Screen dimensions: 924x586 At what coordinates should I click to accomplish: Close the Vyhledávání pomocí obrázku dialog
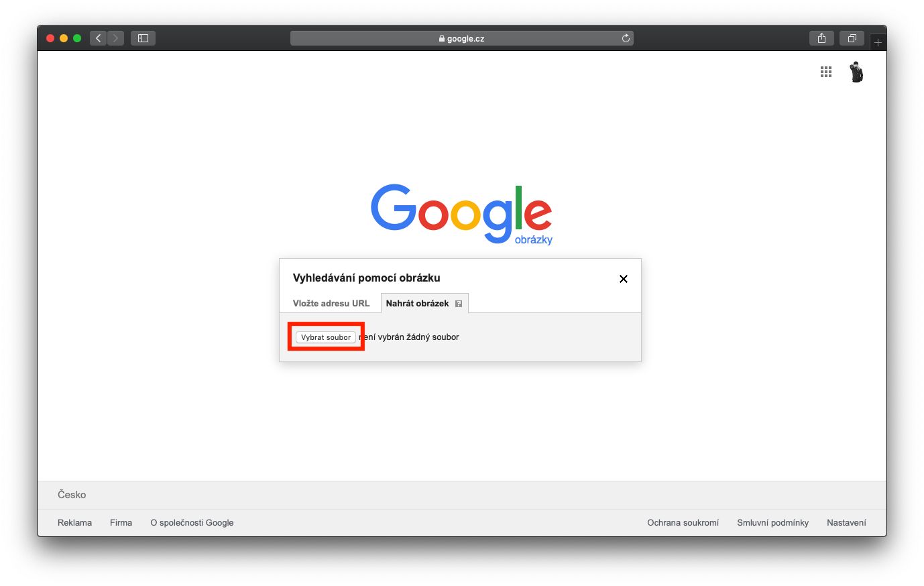pos(624,279)
